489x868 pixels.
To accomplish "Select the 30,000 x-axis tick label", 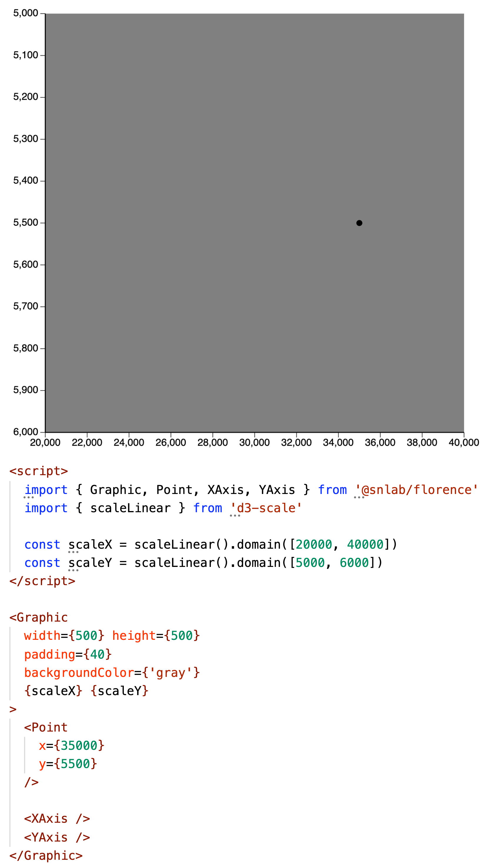I will pos(254,443).
